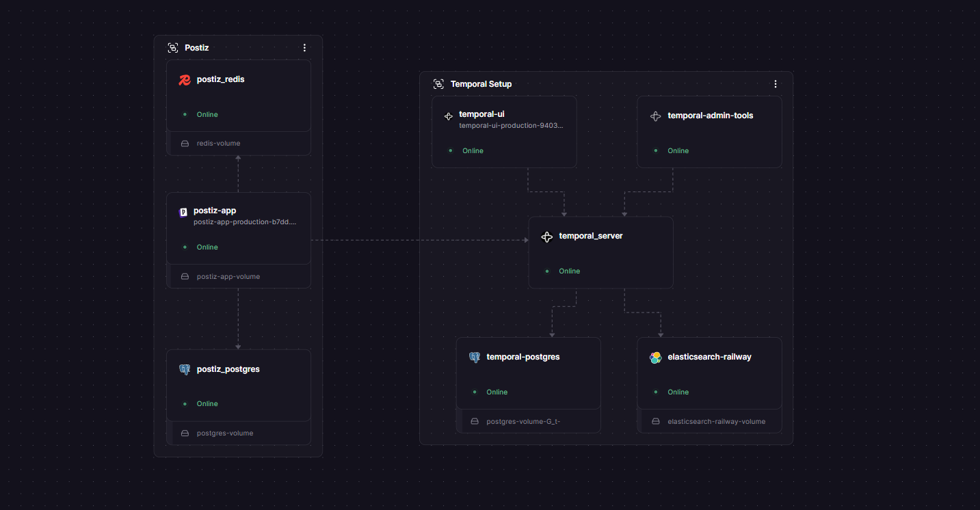Select the temporal-admin-tools service name
The height and width of the screenshot is (510, 980).
point(711,116)
